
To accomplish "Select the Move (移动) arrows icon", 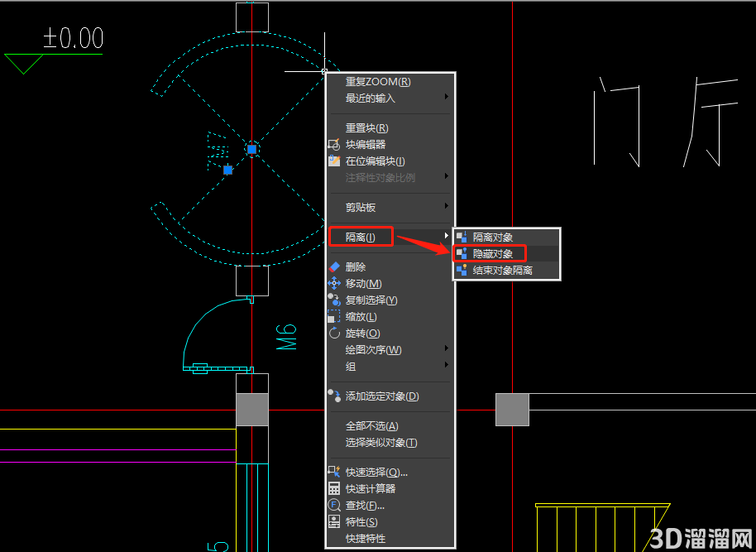I will pos(334,283).
